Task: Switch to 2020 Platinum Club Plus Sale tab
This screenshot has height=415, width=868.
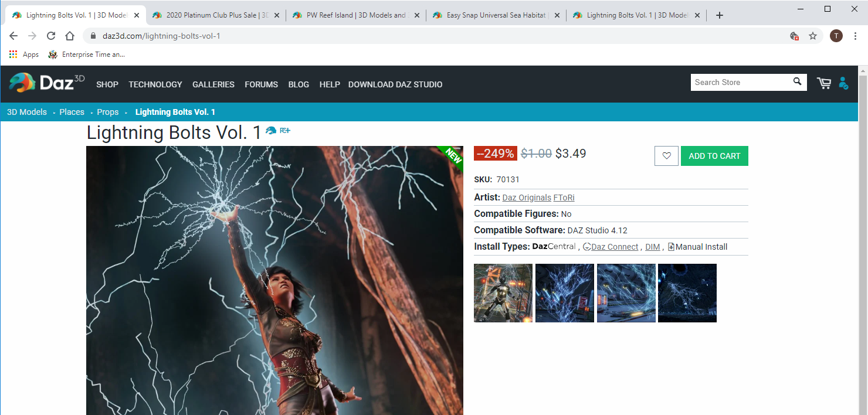Action: (215, 15)
